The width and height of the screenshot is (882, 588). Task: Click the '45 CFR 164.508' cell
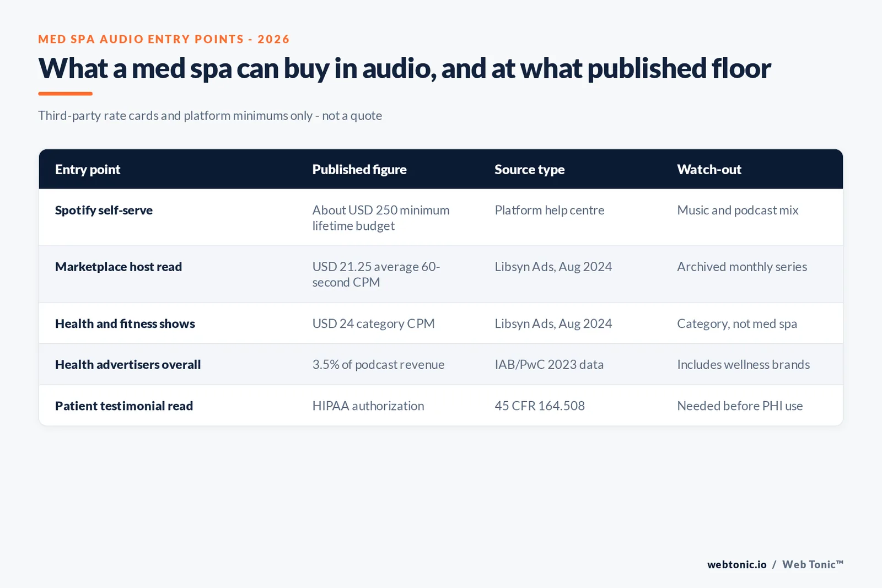pos(540,406)
